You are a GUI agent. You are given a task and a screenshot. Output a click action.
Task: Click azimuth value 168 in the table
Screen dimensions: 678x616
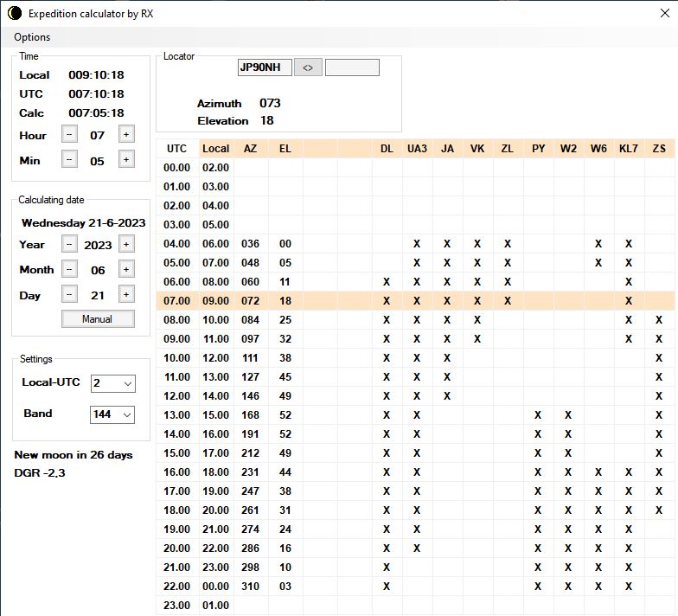[x=251, y=415]
